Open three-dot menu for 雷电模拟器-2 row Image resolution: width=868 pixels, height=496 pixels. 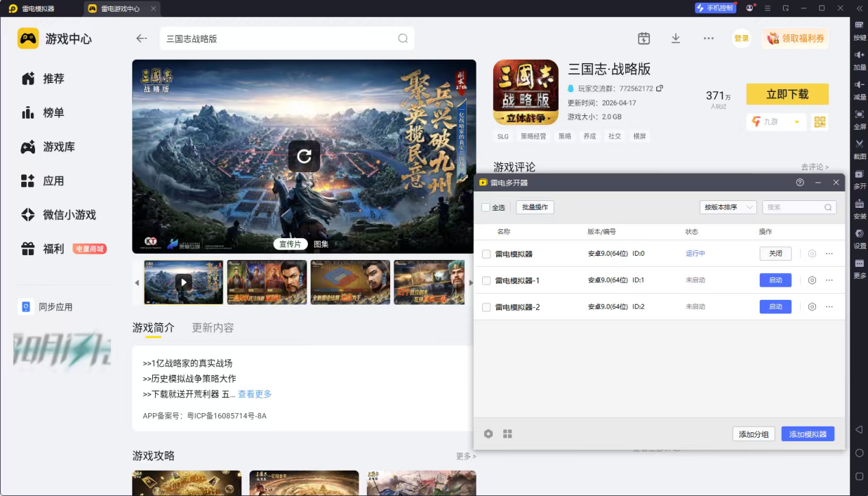[829, 307]
